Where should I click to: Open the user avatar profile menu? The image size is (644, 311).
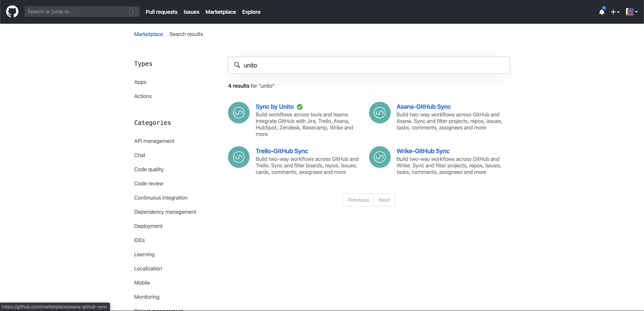click(x=631, y=12)
